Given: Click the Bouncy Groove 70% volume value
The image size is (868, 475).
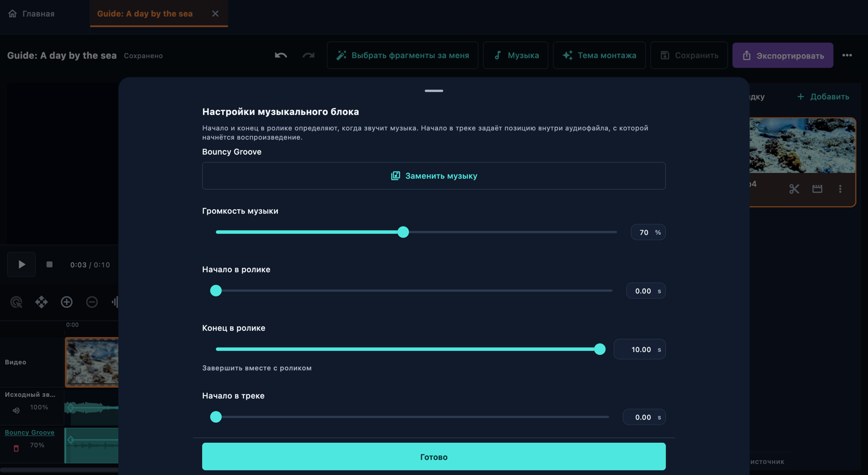Looking at the screenshot, I should click(37, 445).
